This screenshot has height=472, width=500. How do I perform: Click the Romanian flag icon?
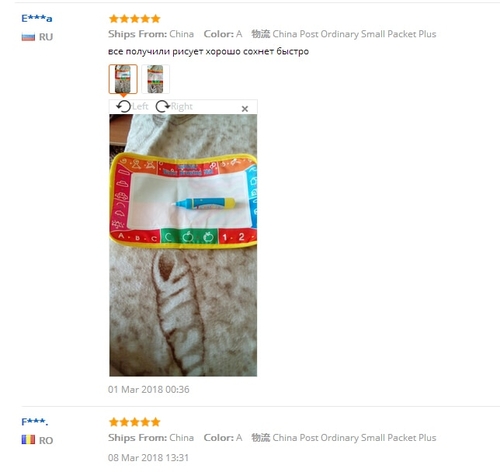point(28,440)
